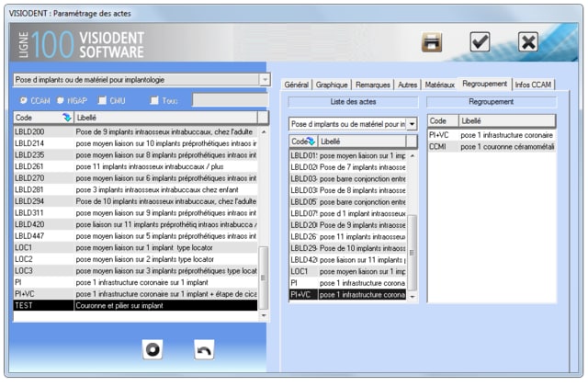Select the CCAM radio option
The width and height of the screenshot is (588, 386).
[x=24, y=100]
